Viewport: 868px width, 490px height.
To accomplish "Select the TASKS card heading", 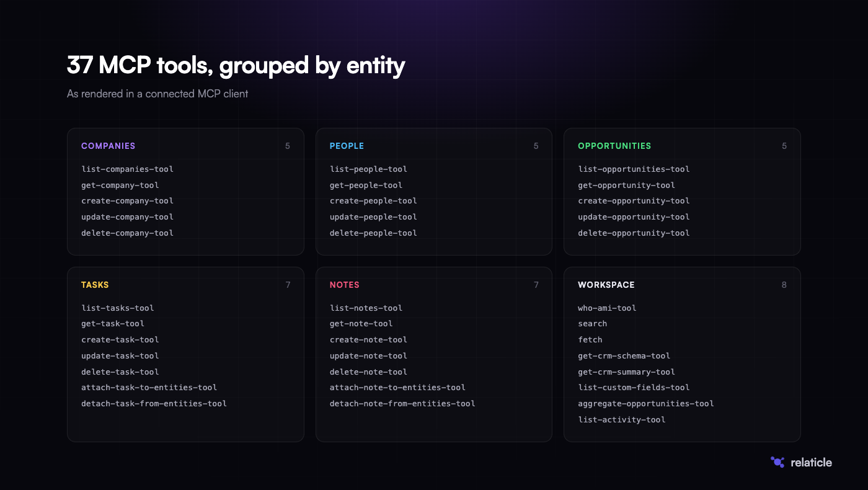I will coord(95,285).
